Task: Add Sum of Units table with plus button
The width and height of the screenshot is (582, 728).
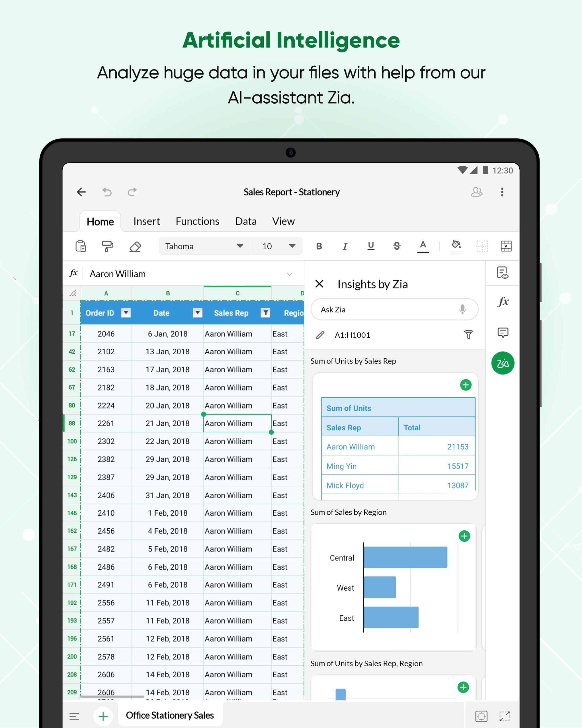Action: pos(465,385)
